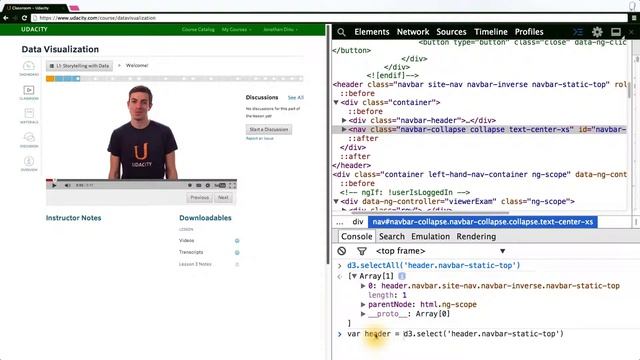
Task: Select the div breadcrumb item
Action: tap(358, 222)
